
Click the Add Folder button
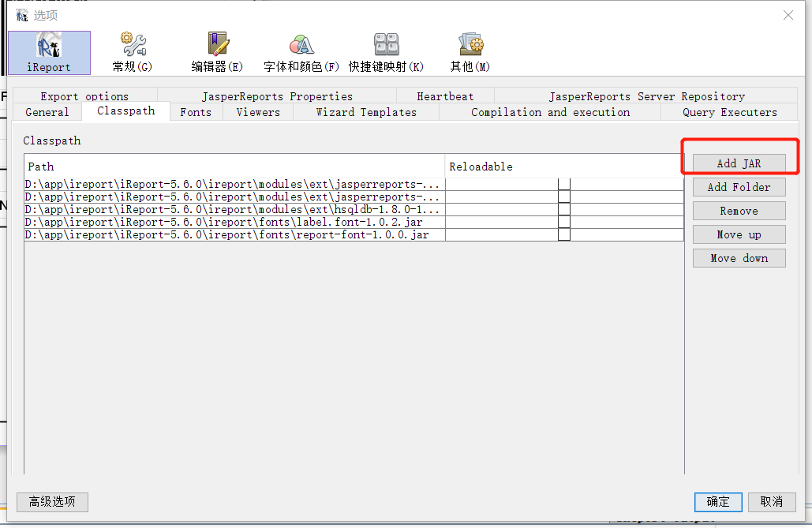(x=739, y=187)
